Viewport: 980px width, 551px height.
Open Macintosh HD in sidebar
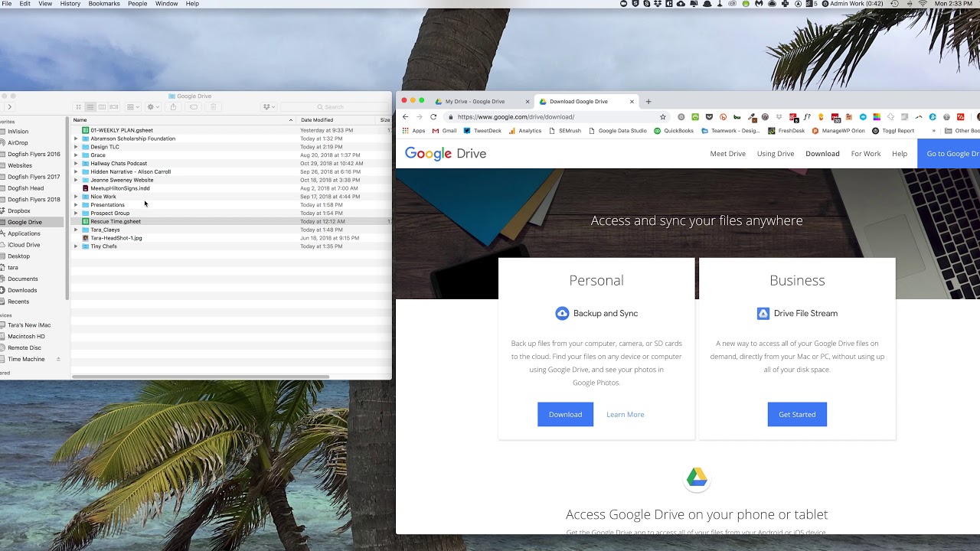(26, 336)
